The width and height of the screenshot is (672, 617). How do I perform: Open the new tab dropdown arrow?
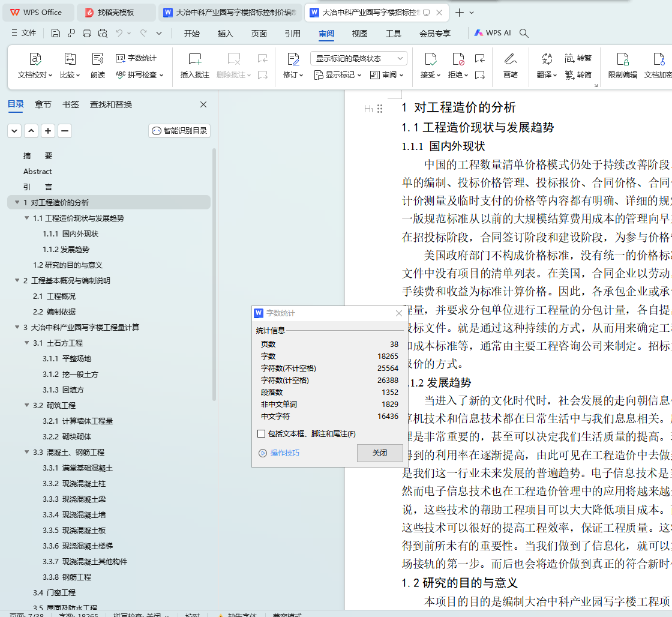472,13
